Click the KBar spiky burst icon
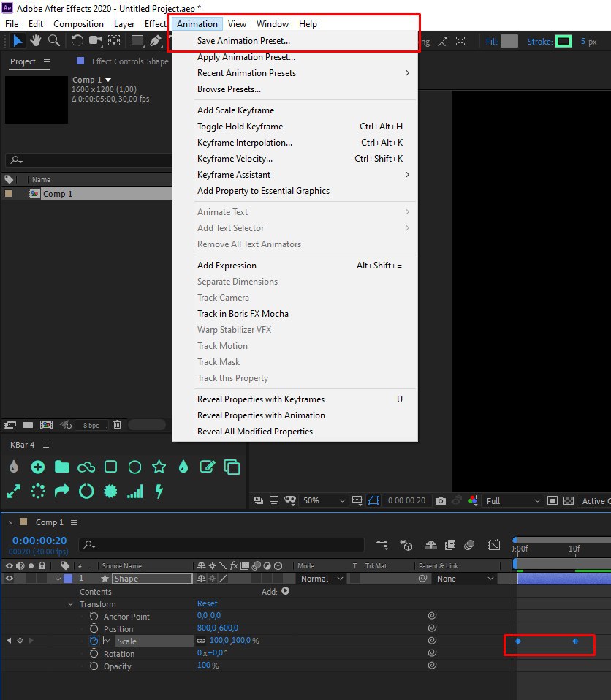The height and width of the screenshot is (700, 611). (x=110, y=492)
